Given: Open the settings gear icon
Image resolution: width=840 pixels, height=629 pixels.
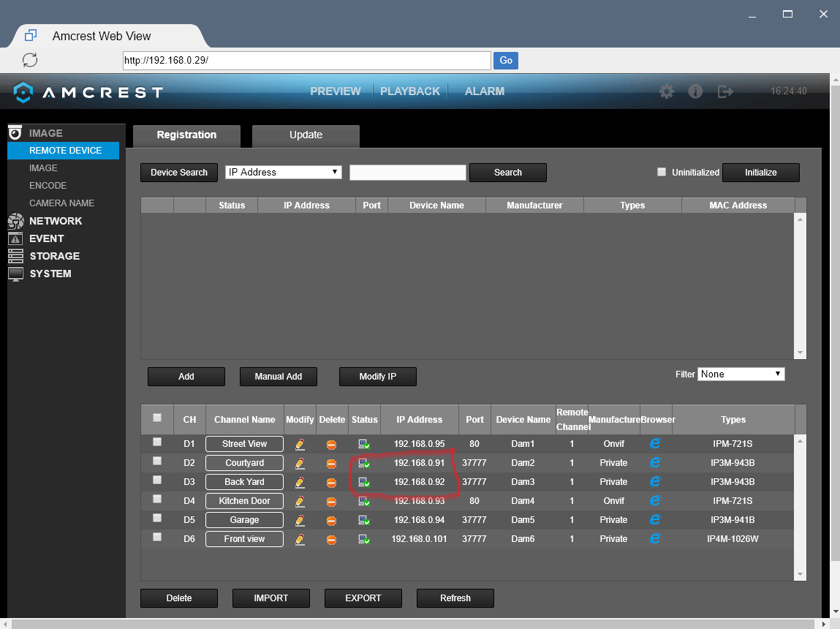Looking at the screenshot, I should click(667, 91).
